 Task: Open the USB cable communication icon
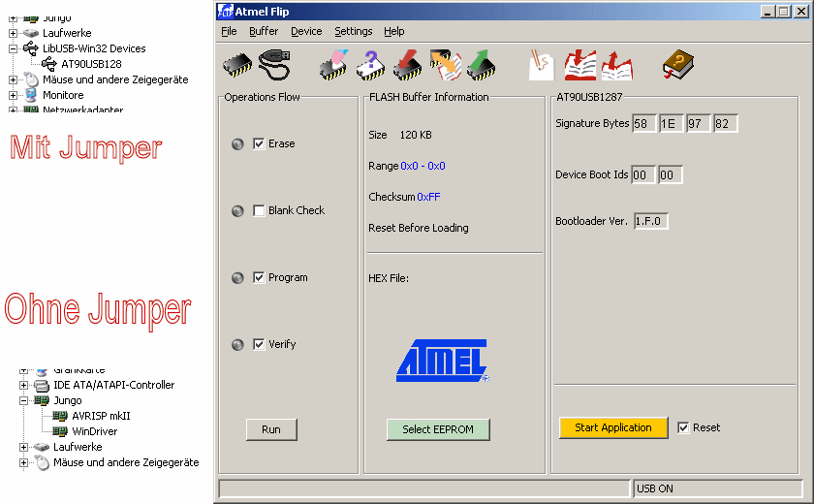tap(274, 65)
